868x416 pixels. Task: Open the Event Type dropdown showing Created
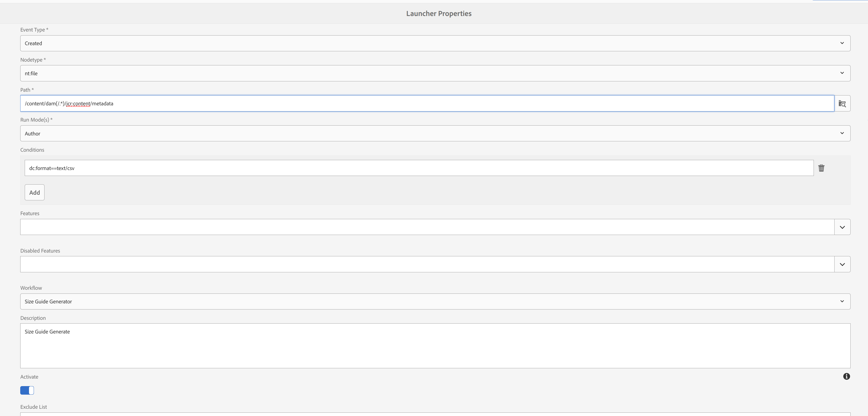pos(435,44)
